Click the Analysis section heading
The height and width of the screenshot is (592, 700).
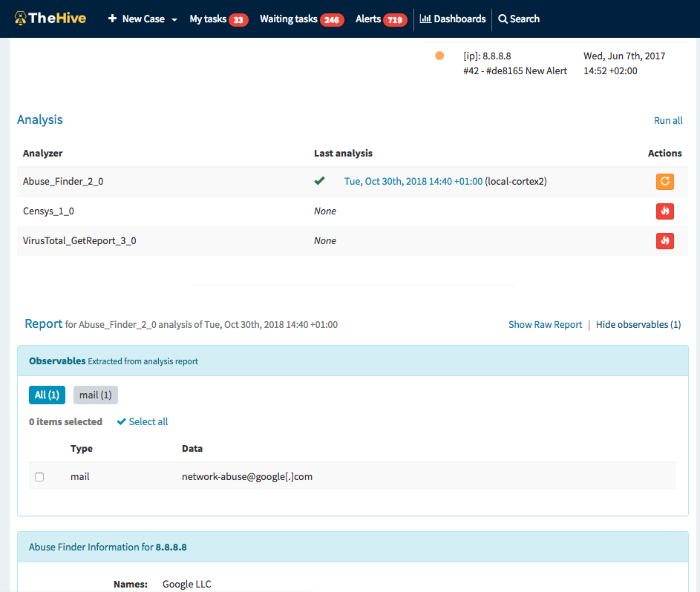(x=40, y=119)
